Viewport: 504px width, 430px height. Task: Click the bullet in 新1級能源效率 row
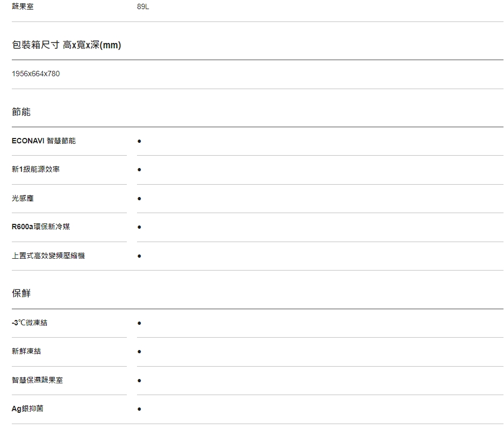[x=139, y=170]
